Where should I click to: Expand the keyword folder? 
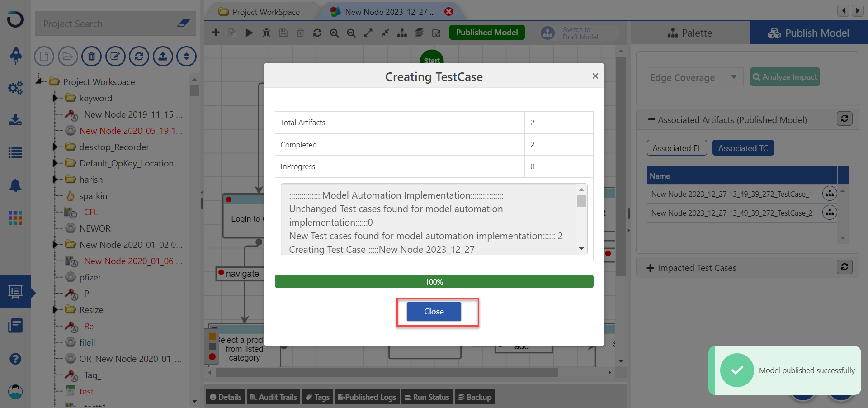tap(55, 98)
